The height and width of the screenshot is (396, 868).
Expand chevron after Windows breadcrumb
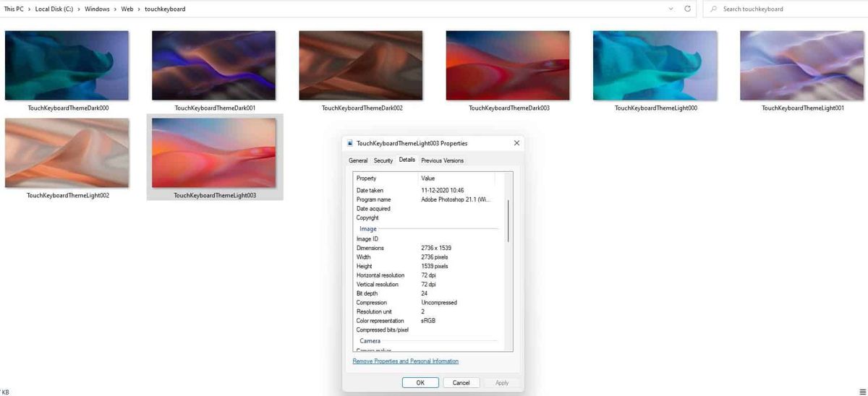point(116,9)
